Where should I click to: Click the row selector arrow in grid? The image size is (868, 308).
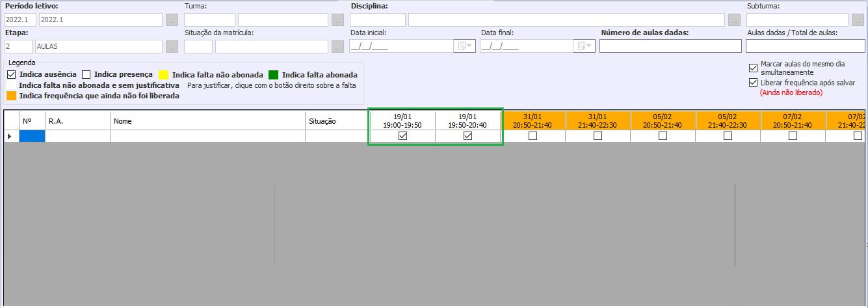[x=11, y=136]
